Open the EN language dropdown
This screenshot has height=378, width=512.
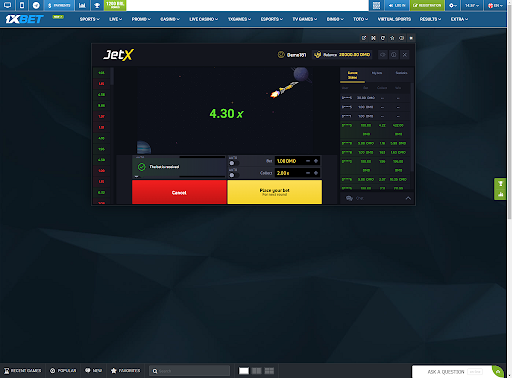tap(495, 5)
